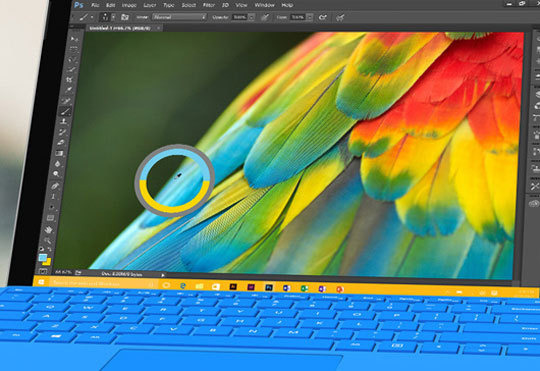Click the foreground color swatch
This screenshot has width=540, height=371.
pos(43,257)
